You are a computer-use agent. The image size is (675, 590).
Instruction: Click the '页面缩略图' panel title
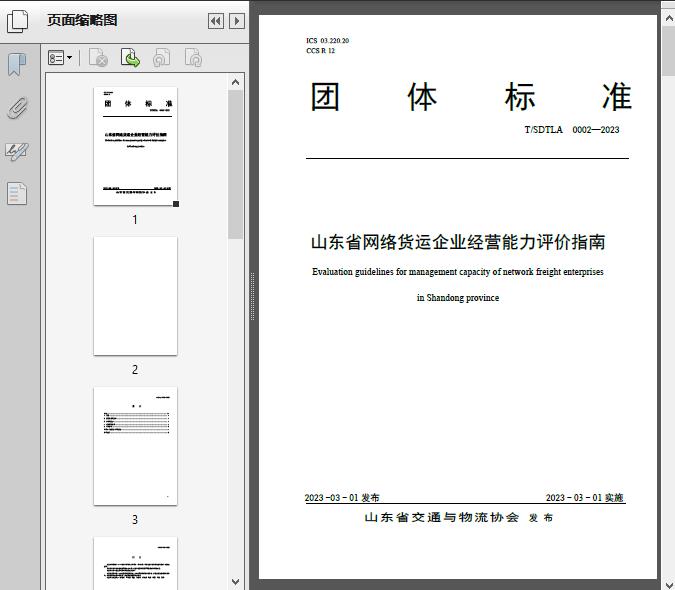pos(82,20)
